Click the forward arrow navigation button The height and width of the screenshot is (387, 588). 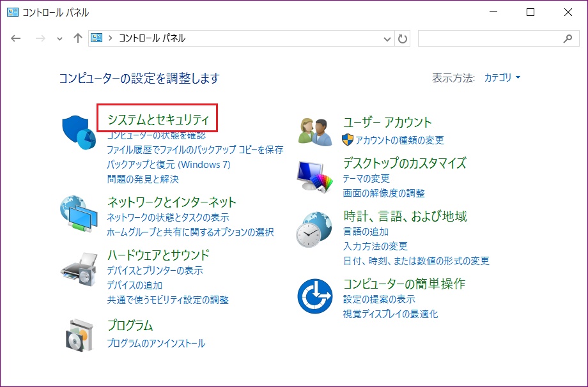40,38
